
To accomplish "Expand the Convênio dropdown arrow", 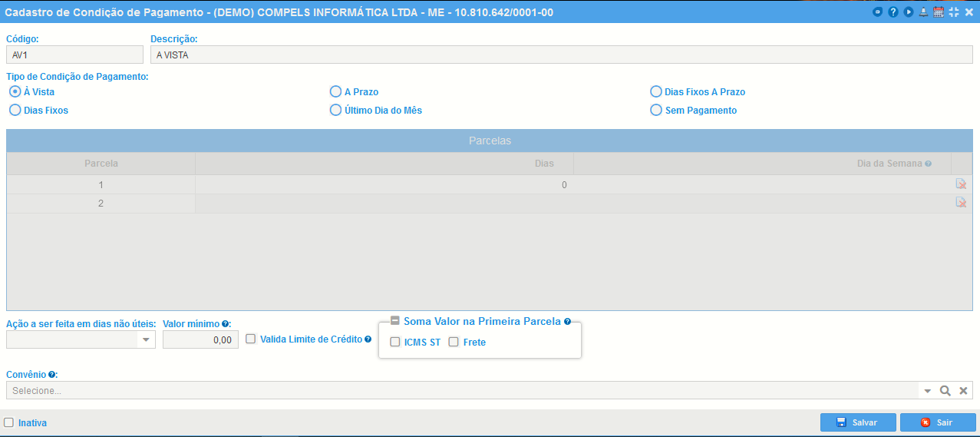I will (x=928, y=390).
